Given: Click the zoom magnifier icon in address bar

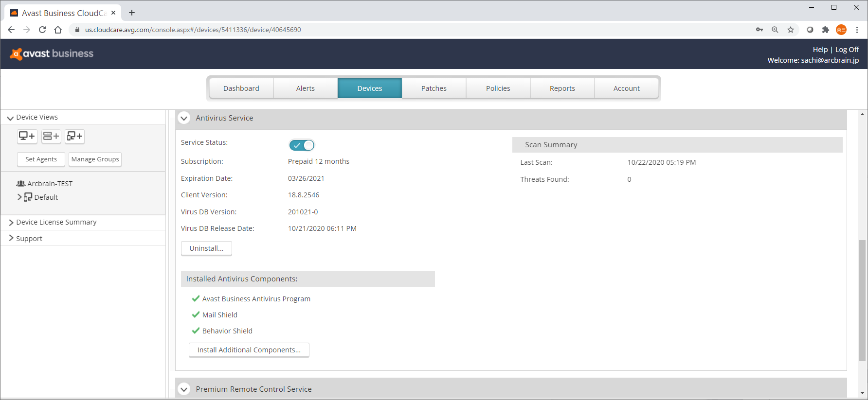Looking at the screenshot, I should [775, 30].
